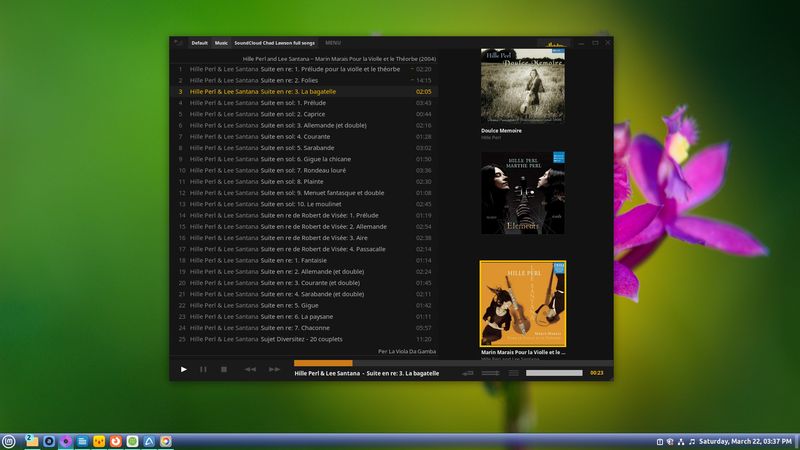This screenshot has height=450, width=800.
Task: Open the Linux Mint start menu
Action: (9, 441)
